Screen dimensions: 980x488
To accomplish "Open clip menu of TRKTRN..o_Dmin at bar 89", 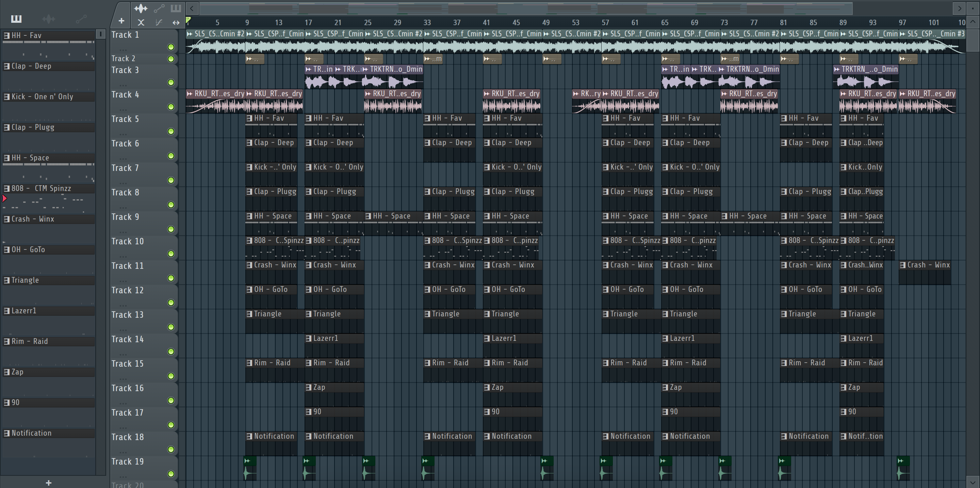I will (x=837, y=69).
